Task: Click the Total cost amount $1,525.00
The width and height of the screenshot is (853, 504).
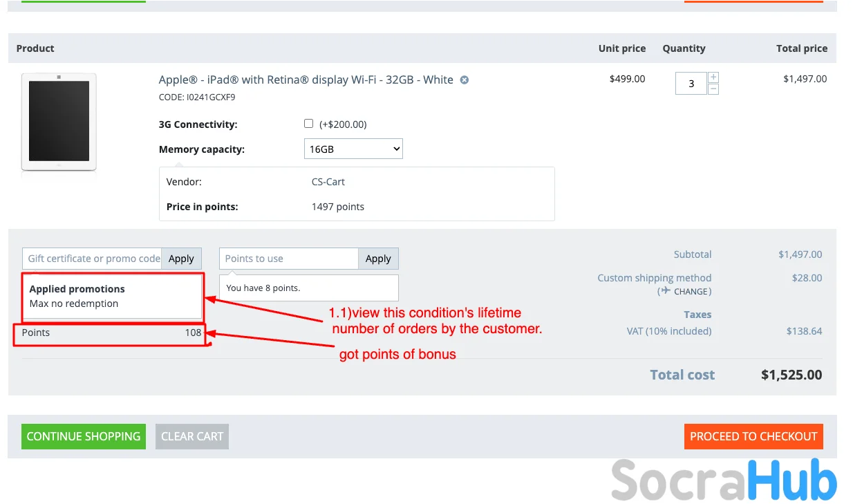Action: tap(791, 375)
